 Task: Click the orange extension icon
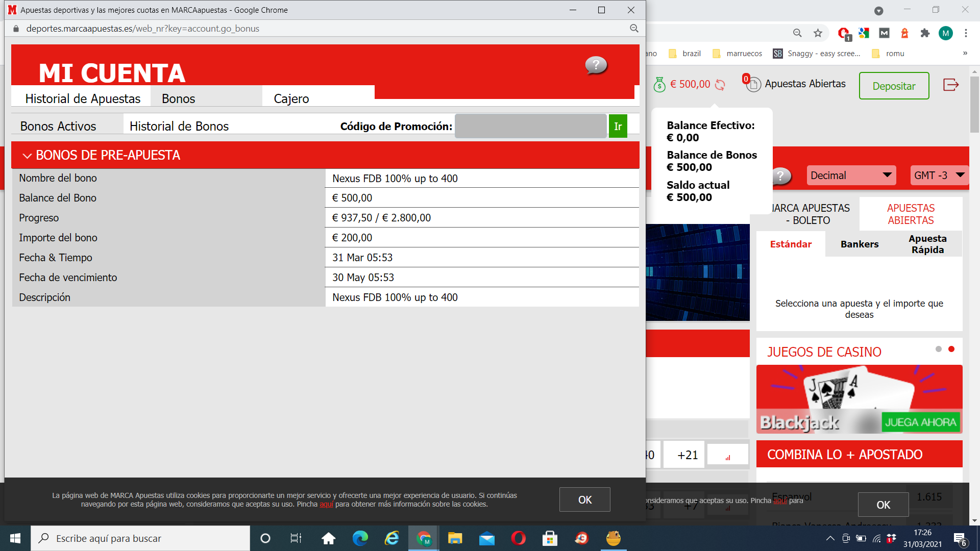point(904,33)
